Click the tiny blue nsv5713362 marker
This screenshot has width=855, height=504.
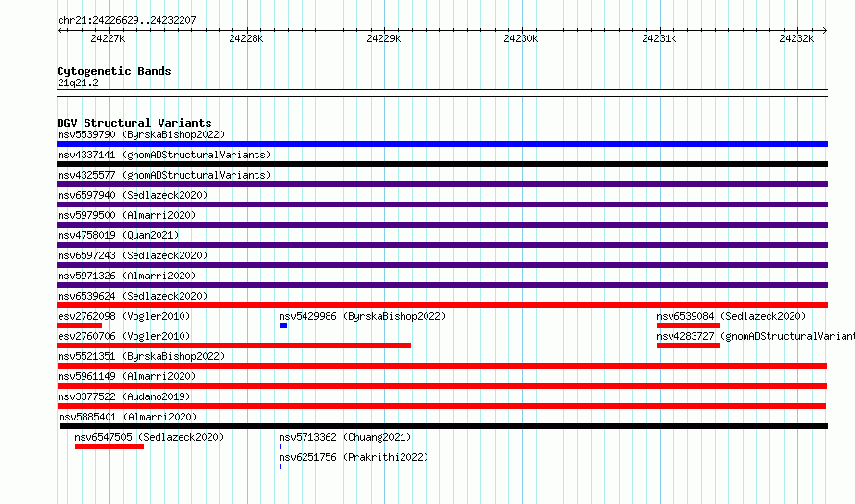coord(281,446)
